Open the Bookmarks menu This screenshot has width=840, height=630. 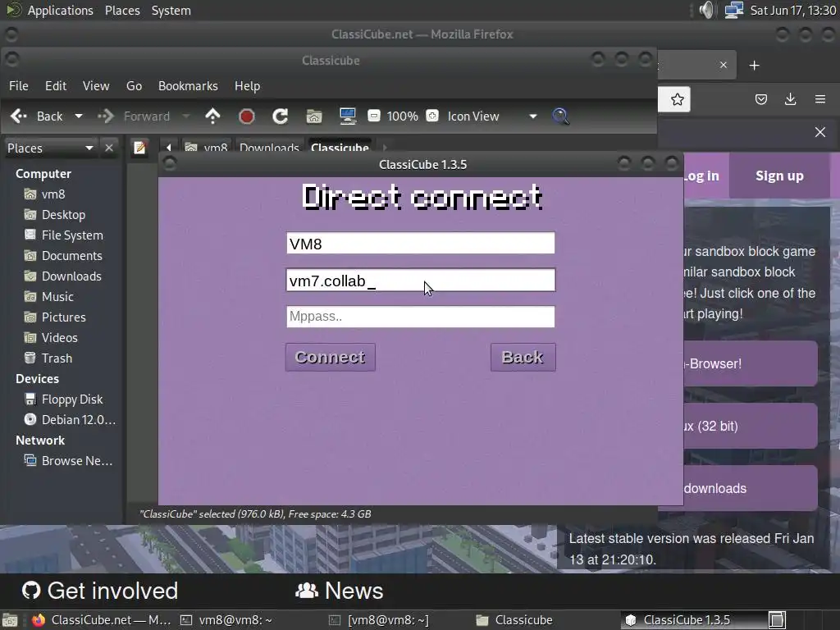click(x=188, y=85)
